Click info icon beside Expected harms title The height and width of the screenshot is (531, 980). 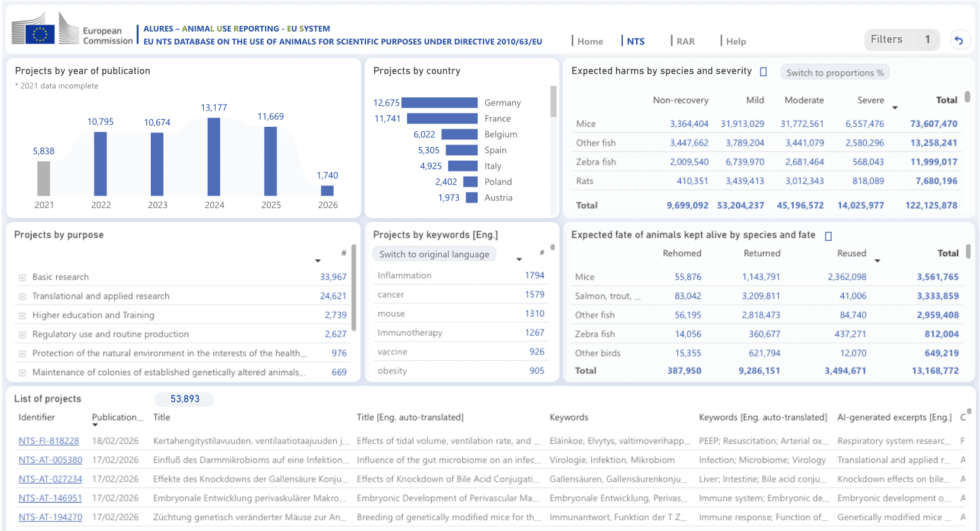click(x=763, y=72)
